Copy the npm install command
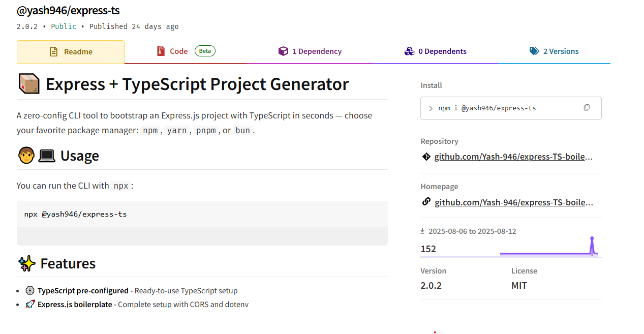644x334 pixels. [x=587, y=108]
